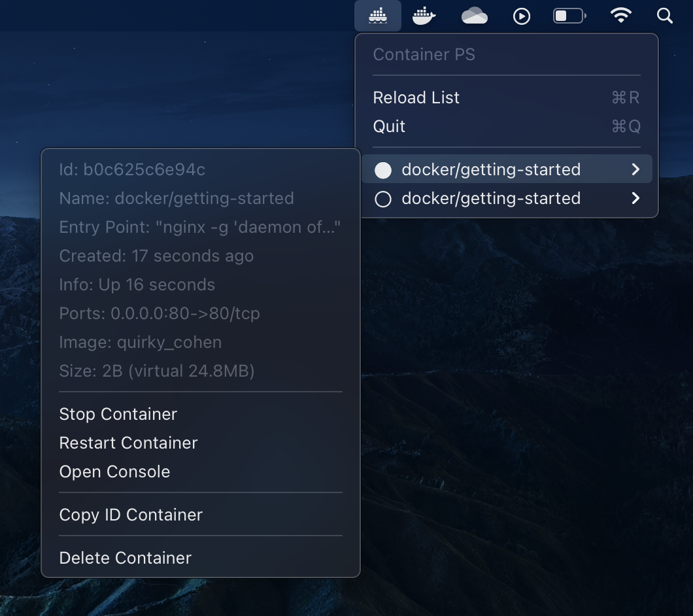This screenshot has width=693, height=616.
Task: Click the Ports: 0.0.0.0:80->80/tcp row
Action: tap(201, 313)
